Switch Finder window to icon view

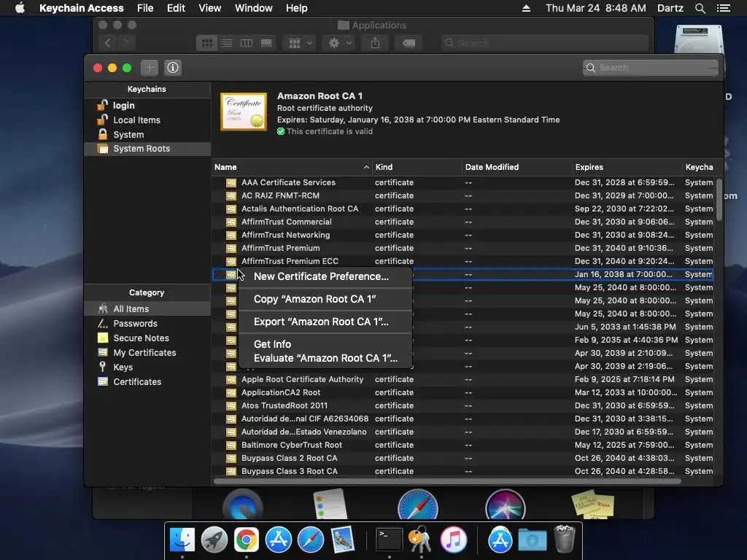pyautogui.click(x=206, y=43)
